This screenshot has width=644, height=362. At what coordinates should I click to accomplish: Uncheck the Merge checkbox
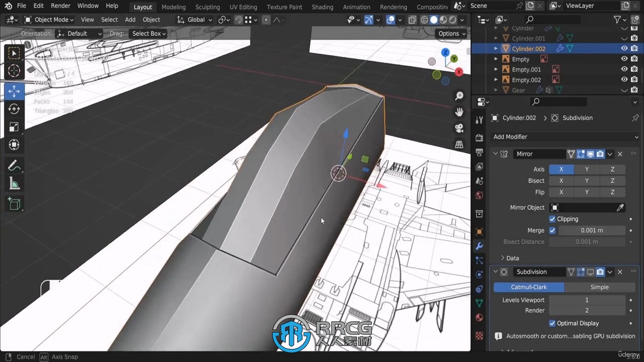pyautogui.click(x=552, y=230)
